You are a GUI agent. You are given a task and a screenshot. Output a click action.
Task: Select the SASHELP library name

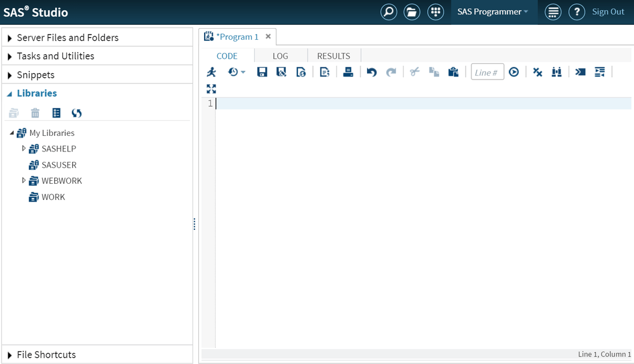coord(59,149)
